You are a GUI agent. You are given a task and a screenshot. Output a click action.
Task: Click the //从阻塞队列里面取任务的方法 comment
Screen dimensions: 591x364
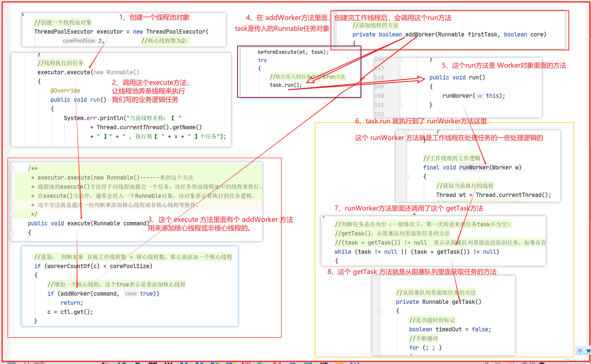(436, 293)
